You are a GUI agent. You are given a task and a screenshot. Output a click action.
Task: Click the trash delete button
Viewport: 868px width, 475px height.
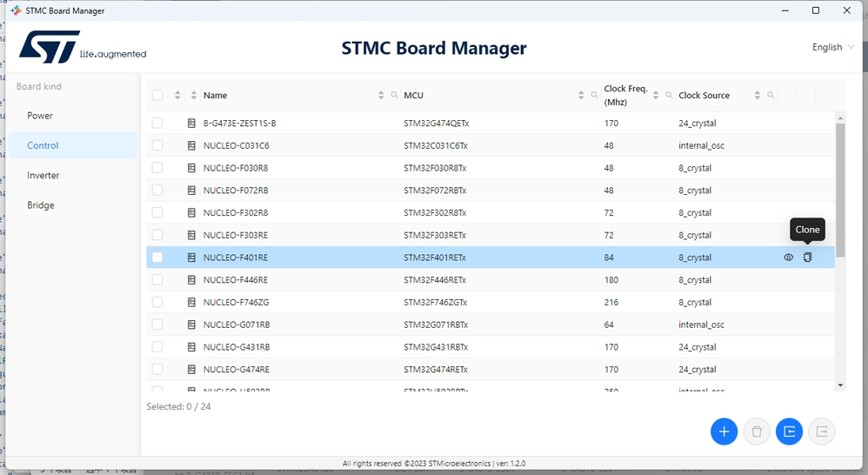coord(757,432)
